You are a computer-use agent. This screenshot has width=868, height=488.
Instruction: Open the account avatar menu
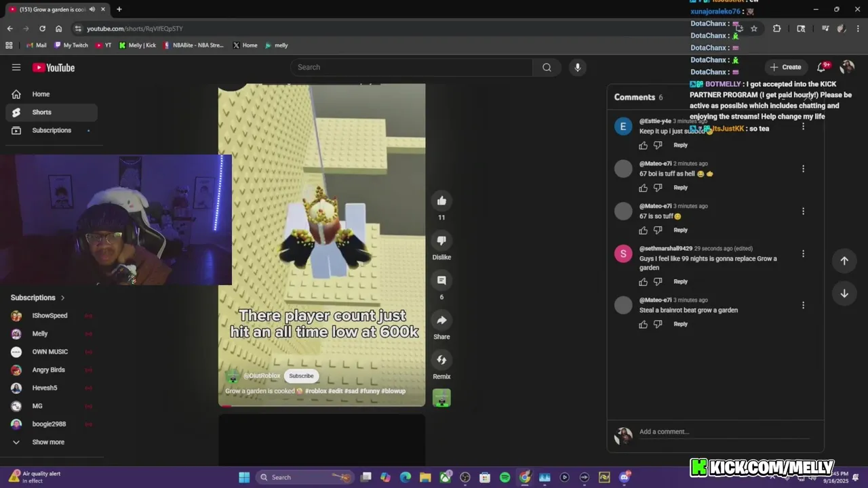click(847, 67)
